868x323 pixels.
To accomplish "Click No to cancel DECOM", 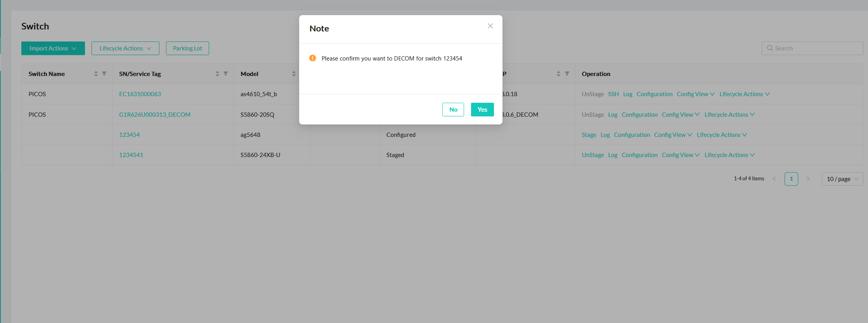I will click(453, 110).
